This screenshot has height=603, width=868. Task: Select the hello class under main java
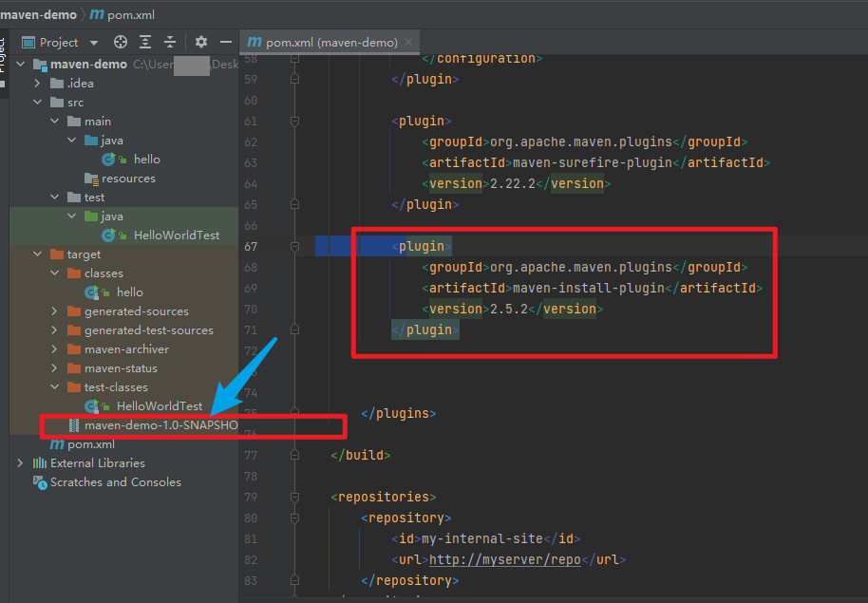coord(146,160)
